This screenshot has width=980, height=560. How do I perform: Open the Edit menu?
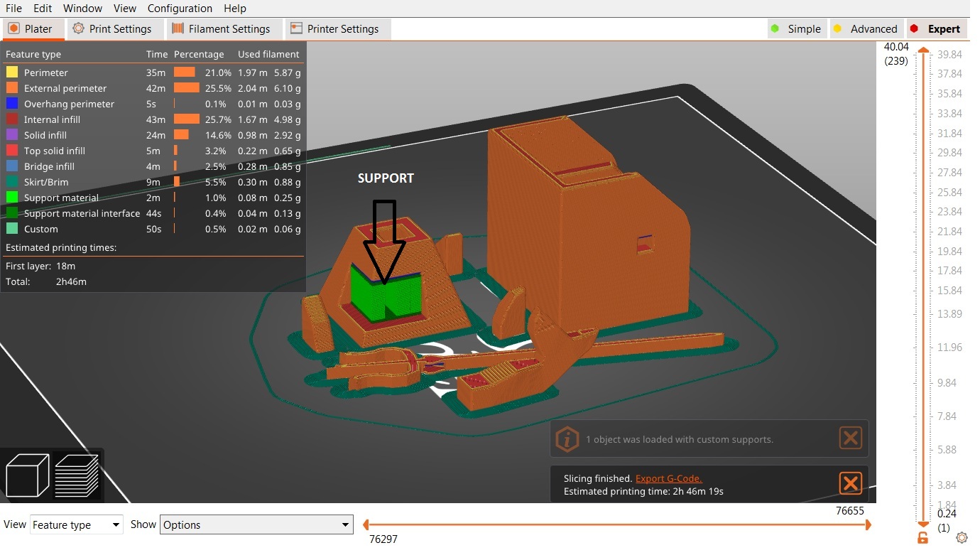coord(43,9)
